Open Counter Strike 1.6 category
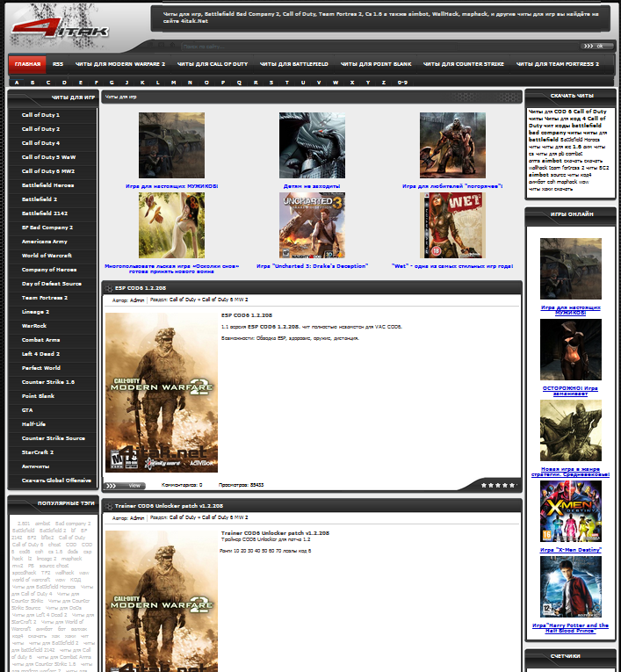621x672 pixels. 52,382
